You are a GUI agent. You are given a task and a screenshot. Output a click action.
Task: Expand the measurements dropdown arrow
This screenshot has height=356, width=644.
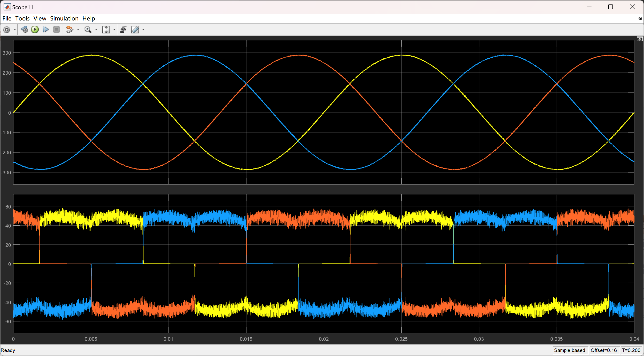click(144, 30)
